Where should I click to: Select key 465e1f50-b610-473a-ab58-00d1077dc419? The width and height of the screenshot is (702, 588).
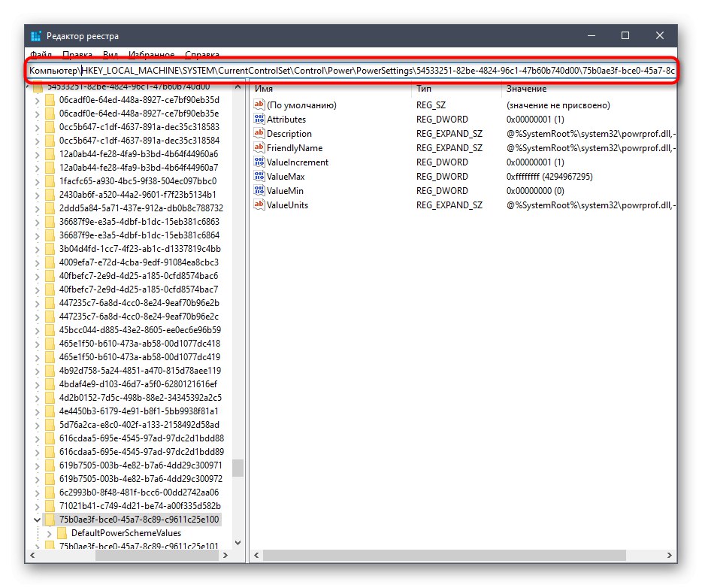click(140, 357)
